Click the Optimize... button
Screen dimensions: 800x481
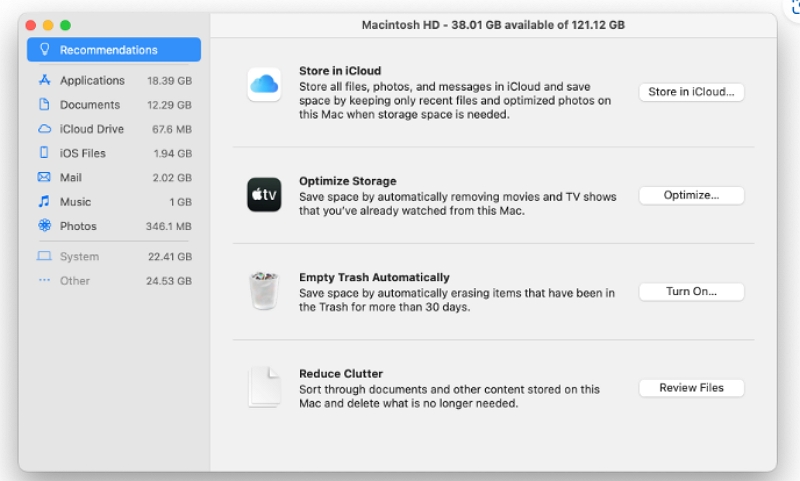coord(691,195)
